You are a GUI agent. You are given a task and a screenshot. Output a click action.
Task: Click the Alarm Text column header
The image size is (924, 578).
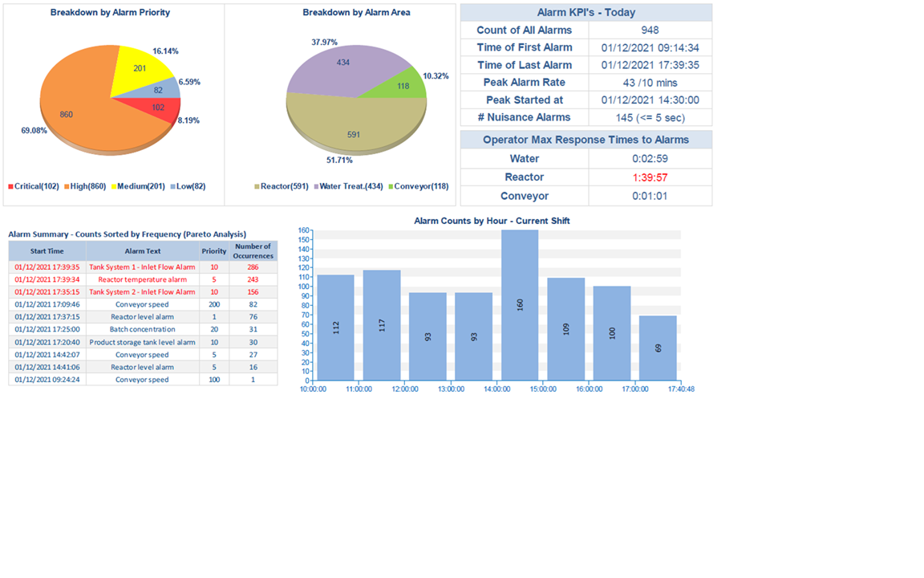coord(142,251)
